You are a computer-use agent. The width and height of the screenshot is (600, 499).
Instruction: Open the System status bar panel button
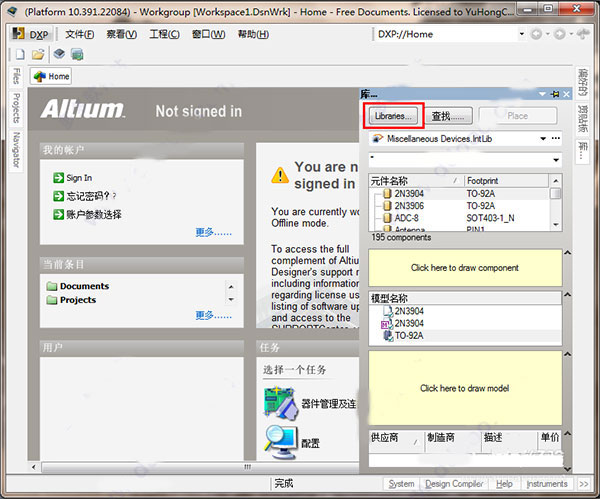pyautogui.click(x=401, y=484)
